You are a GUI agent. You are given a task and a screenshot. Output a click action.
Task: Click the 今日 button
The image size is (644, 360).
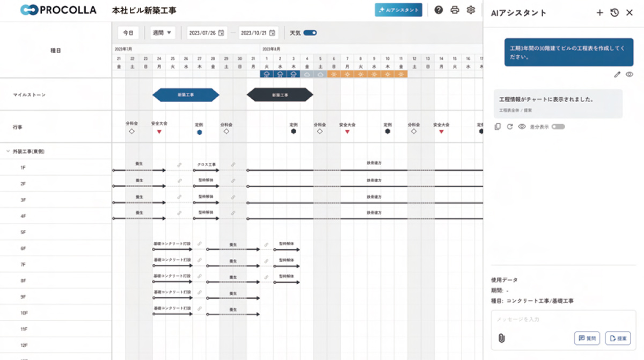(x=129, y=32)
